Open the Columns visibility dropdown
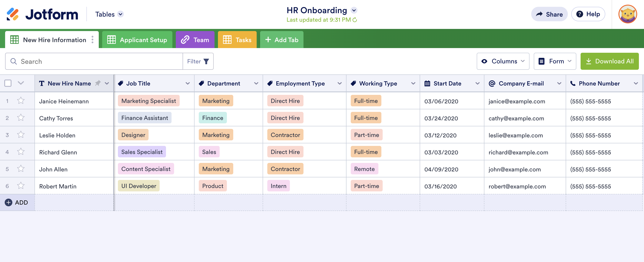Image resolution: width=644 pixels, height=262 pixels. 503,61
